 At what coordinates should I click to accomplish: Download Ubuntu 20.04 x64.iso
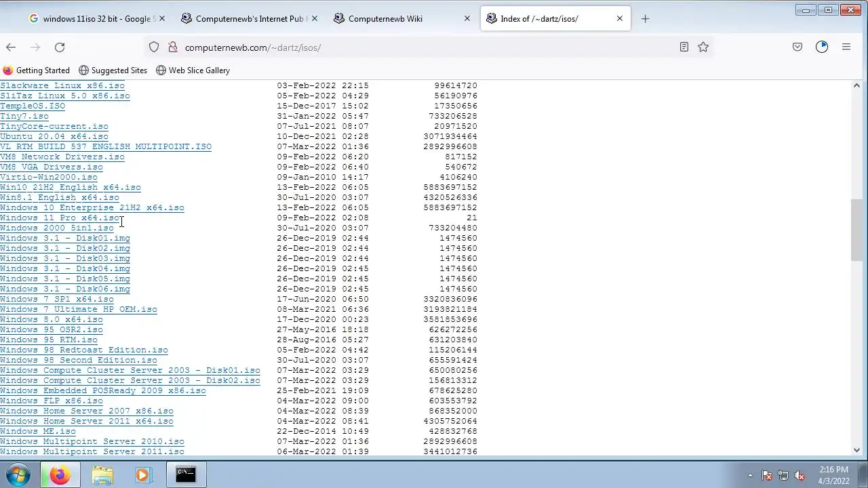[54, 136]
